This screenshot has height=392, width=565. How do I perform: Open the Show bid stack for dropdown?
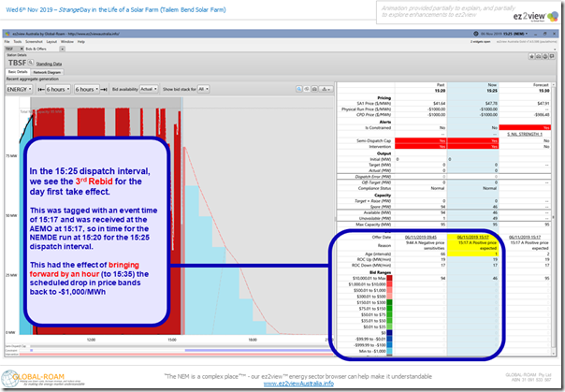(x=204, y=89)
